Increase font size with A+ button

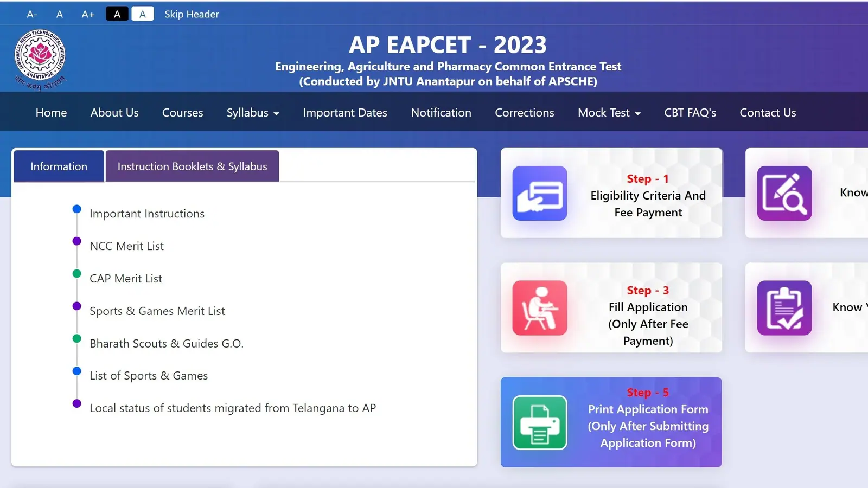pyautogui.click(x=88, y=14)
